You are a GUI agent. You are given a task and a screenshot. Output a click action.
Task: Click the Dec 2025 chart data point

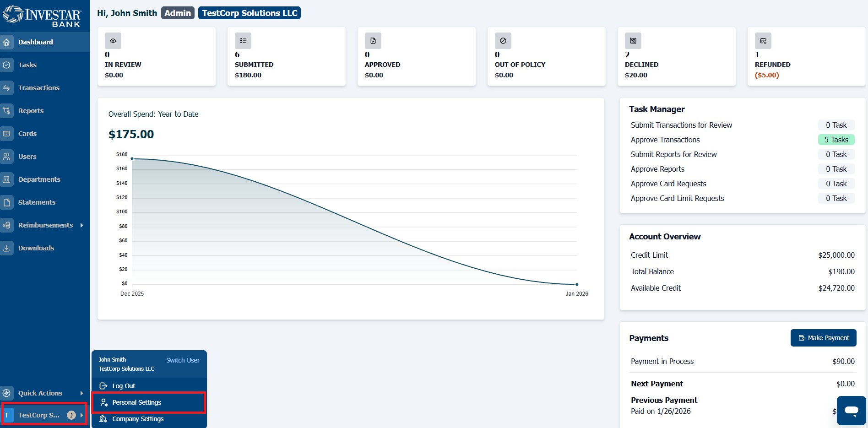(132, 159)
